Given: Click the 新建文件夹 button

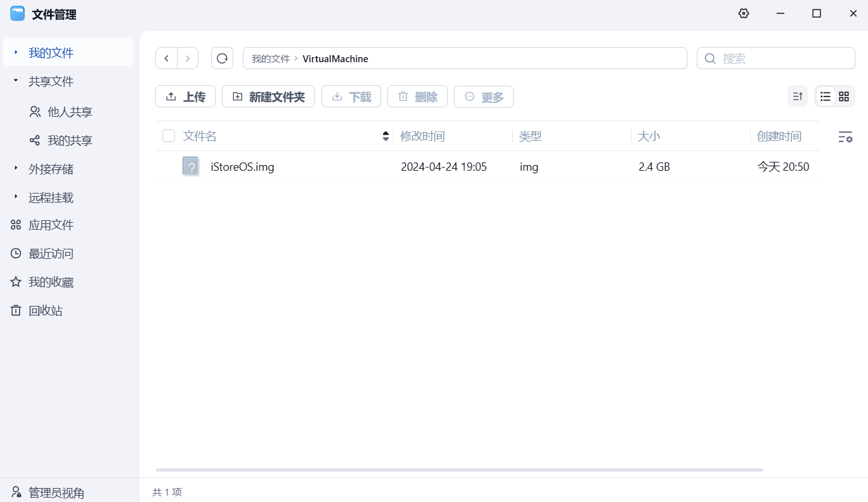Looking at the screenshot, I should [x=268, y=96].
